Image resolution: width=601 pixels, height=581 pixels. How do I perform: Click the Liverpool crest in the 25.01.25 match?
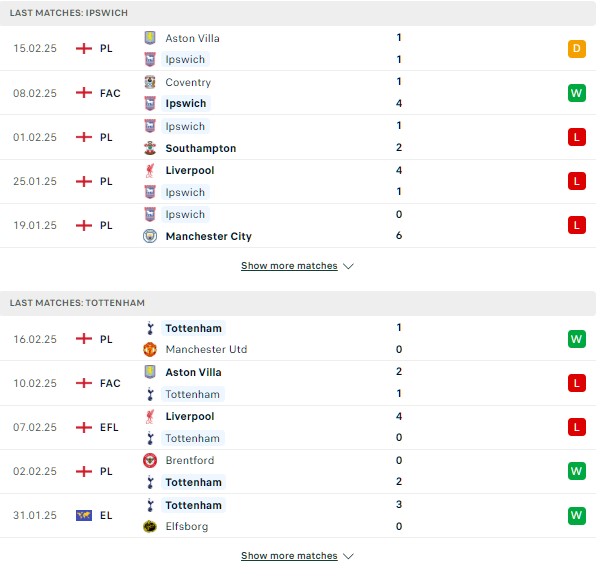pyautogui.click(x=150, y=170)
